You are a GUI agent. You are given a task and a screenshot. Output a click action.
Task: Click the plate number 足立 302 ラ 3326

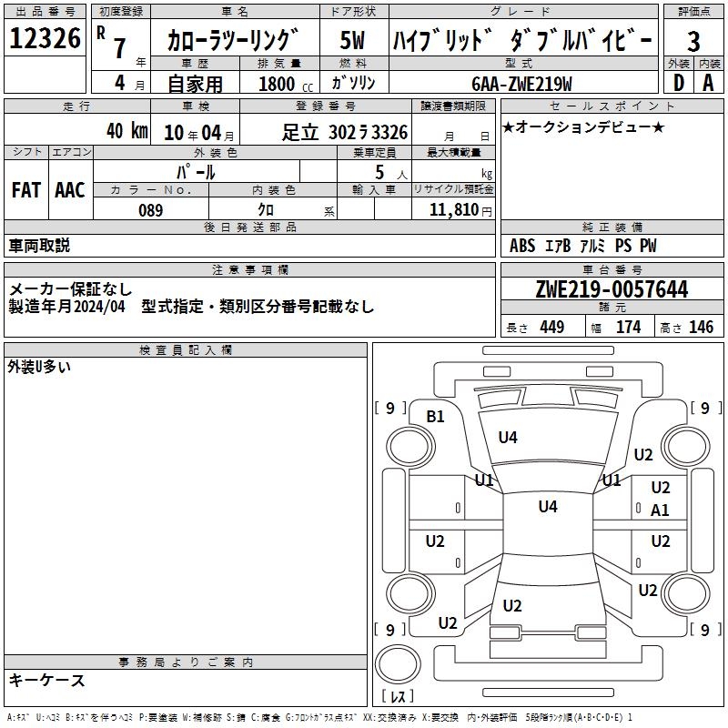pos(345,132)
